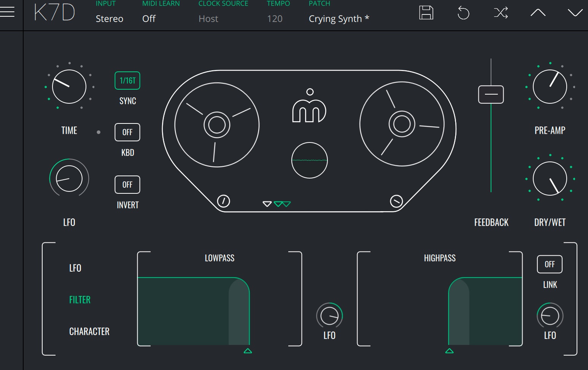588x370 pixels.
Task: Click the undo/revert arrow icon
Action: tap(463, 13)
